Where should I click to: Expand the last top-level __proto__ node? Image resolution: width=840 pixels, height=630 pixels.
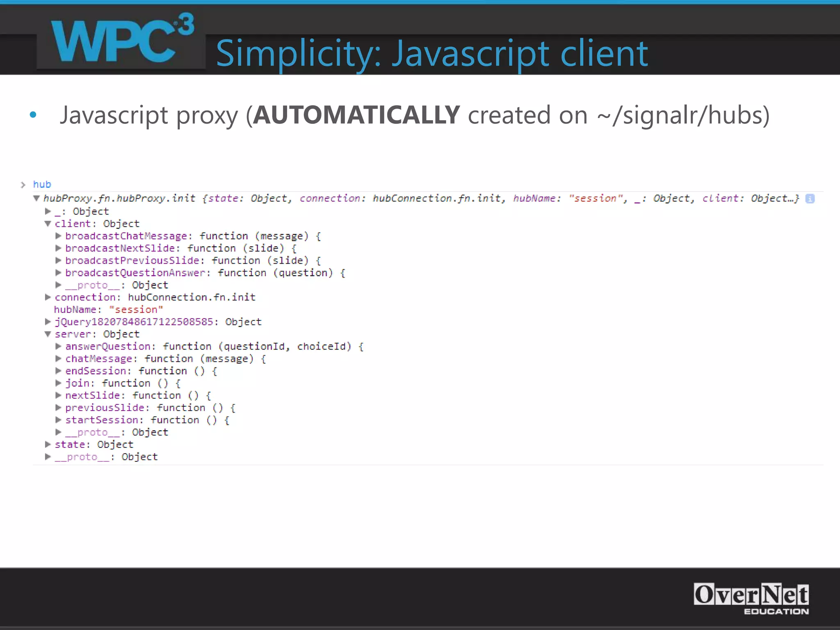[48, 457]
